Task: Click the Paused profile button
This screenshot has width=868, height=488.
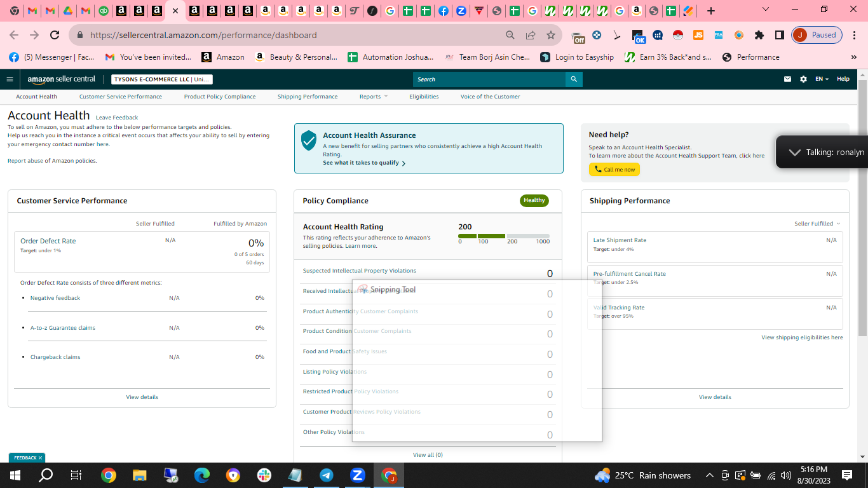Action: (817, 35)
